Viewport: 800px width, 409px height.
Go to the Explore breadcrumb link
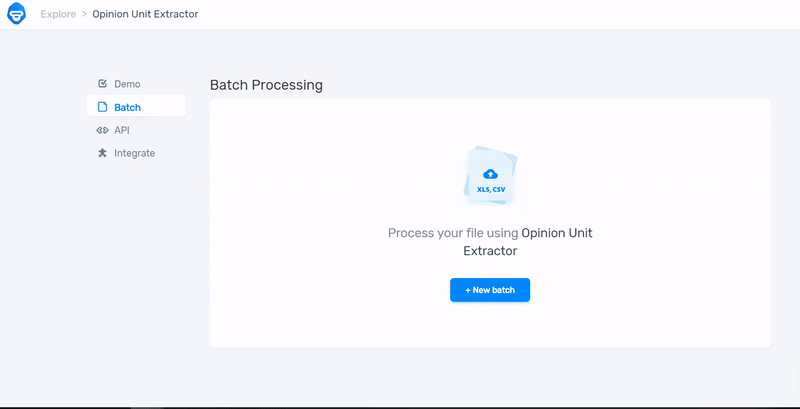click(58, 15)
